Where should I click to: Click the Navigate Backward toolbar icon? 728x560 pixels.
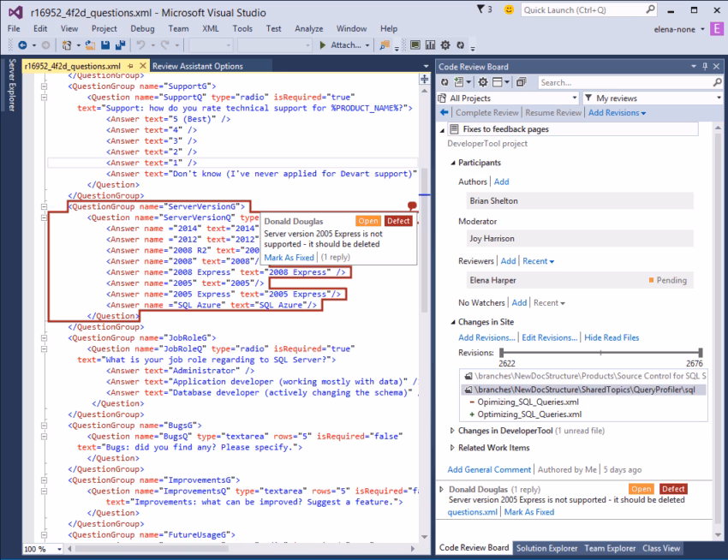[x=21, y=44]
